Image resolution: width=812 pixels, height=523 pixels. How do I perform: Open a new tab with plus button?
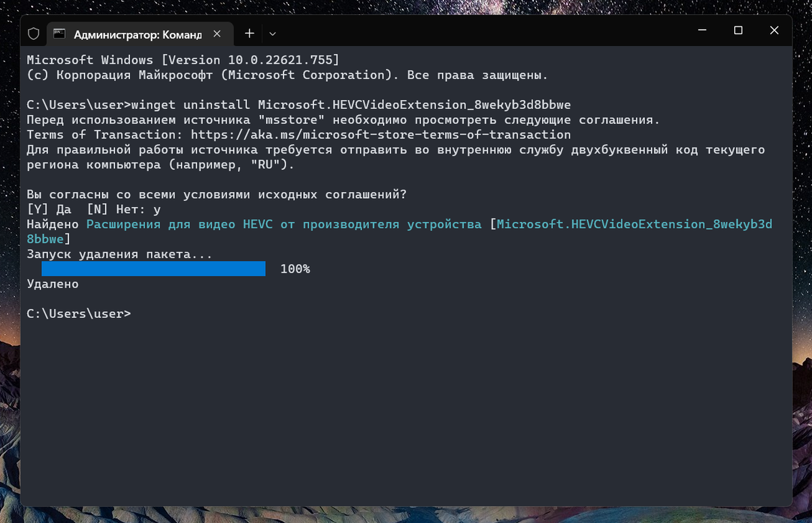tap(249, 33)
